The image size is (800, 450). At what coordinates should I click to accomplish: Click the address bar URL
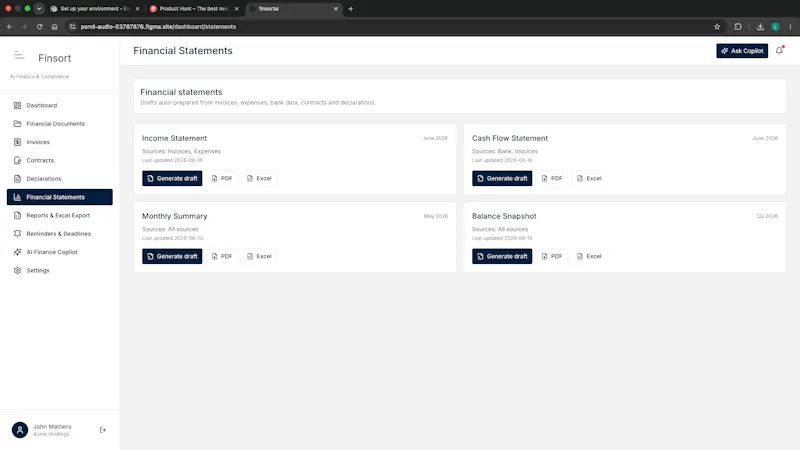[158, 27]
